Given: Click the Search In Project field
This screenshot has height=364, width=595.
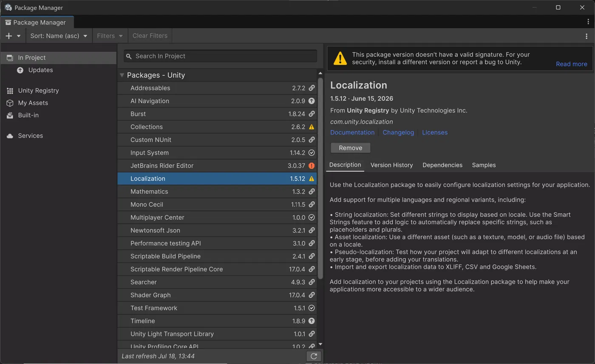Looking at the screenshot, I should (220, 56).
